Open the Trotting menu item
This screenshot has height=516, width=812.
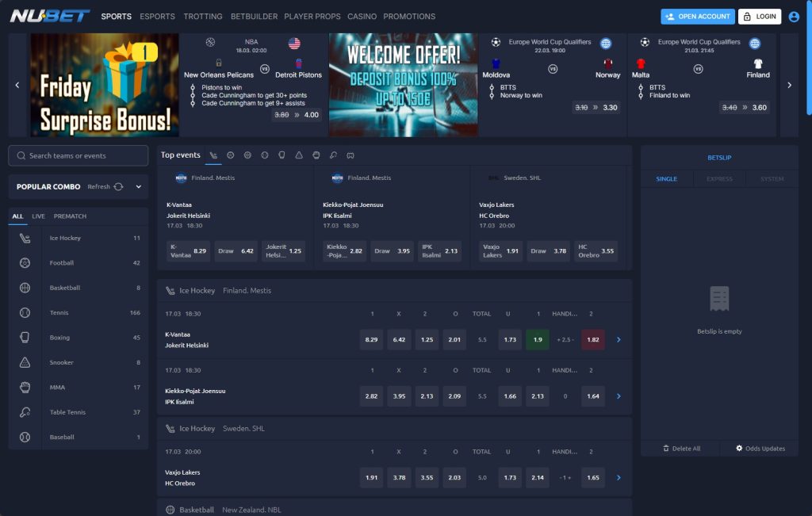(x=203, y=17)
